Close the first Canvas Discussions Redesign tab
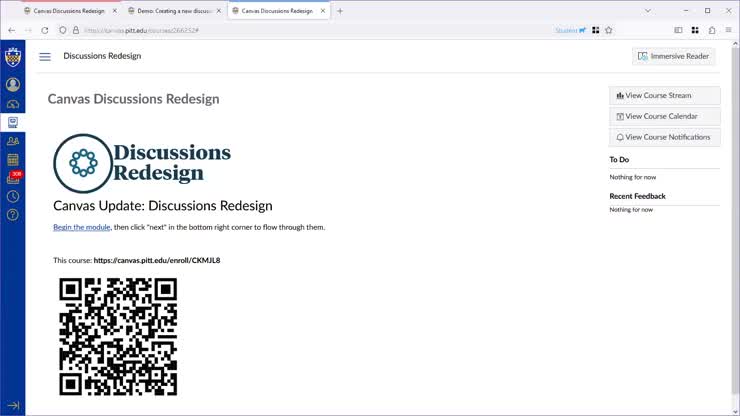Screen dimensions: 740x416 point(115,11)
